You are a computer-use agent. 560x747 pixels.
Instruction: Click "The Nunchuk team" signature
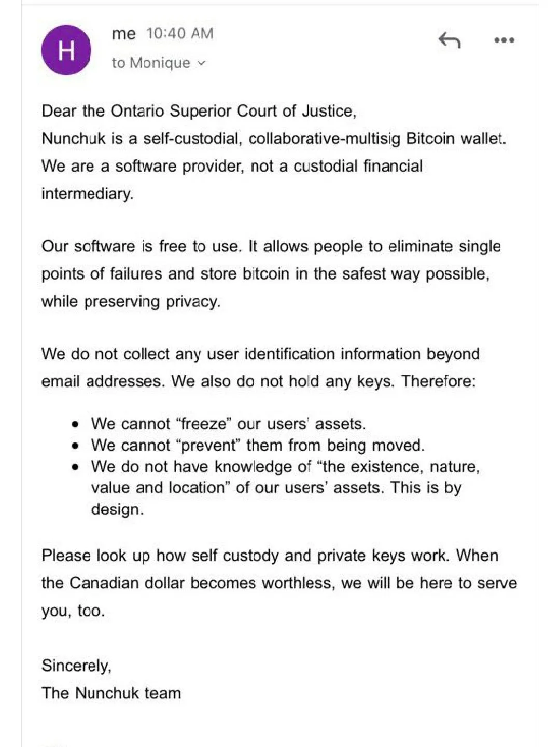pyautogui.click(x=111, y=693)
